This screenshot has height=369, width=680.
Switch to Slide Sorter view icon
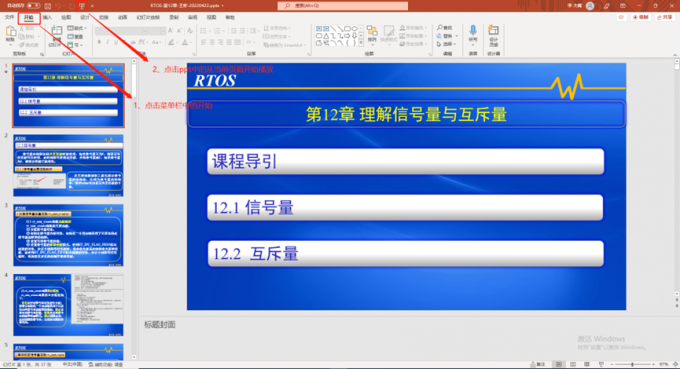tap(573, 364)
